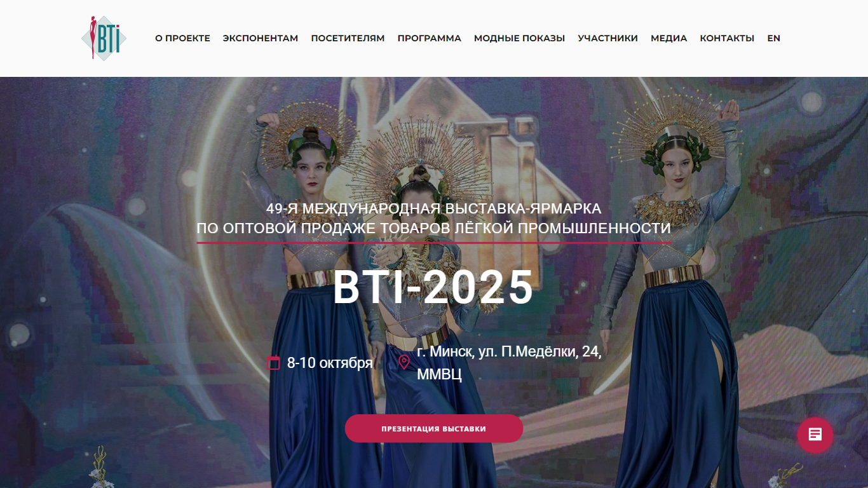Open the О ПРОЕКТЕ menu

point(182,38)
